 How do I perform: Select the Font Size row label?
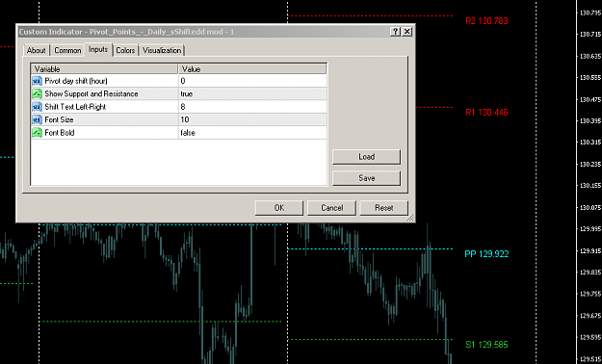coord(59,119)
